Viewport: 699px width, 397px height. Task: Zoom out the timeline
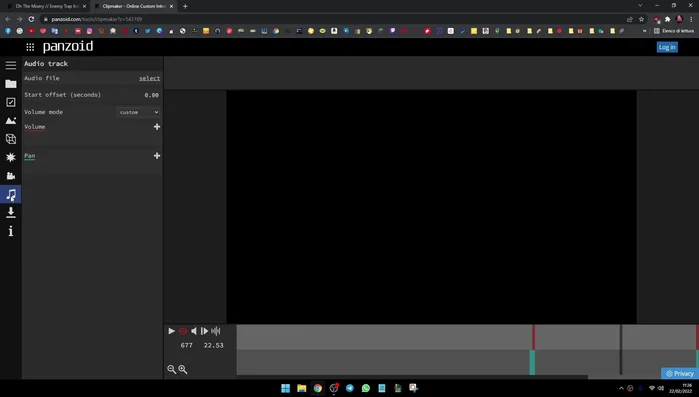(171, 369)
